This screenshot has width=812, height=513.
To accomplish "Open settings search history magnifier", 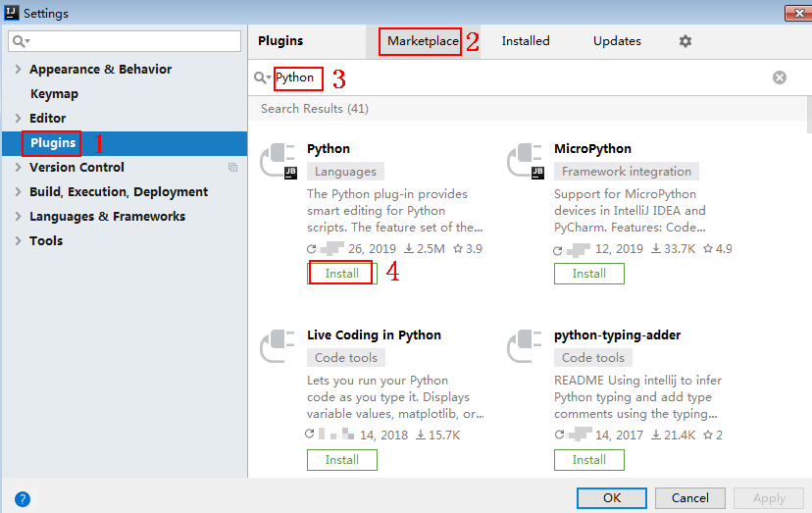I will point(22,41).
